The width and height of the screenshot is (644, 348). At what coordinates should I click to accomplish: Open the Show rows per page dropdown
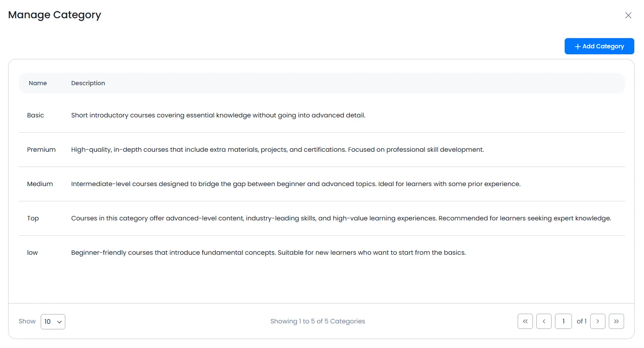point(53,322)
